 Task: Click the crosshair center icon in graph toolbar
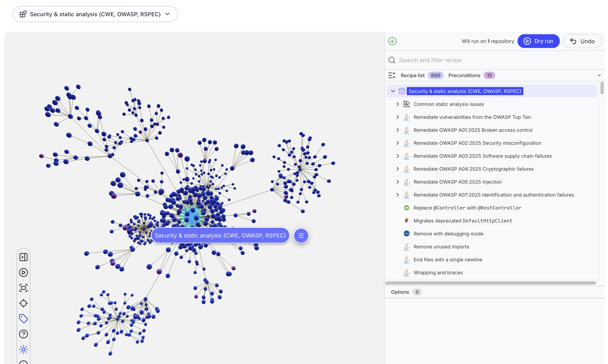[x=23, y=303]
